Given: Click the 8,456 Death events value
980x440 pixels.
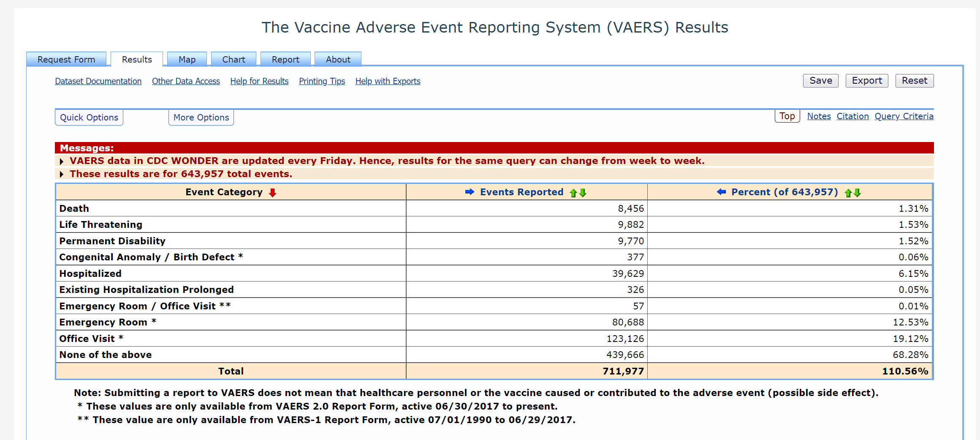Looking at the screenshot, I should [631, 208].
